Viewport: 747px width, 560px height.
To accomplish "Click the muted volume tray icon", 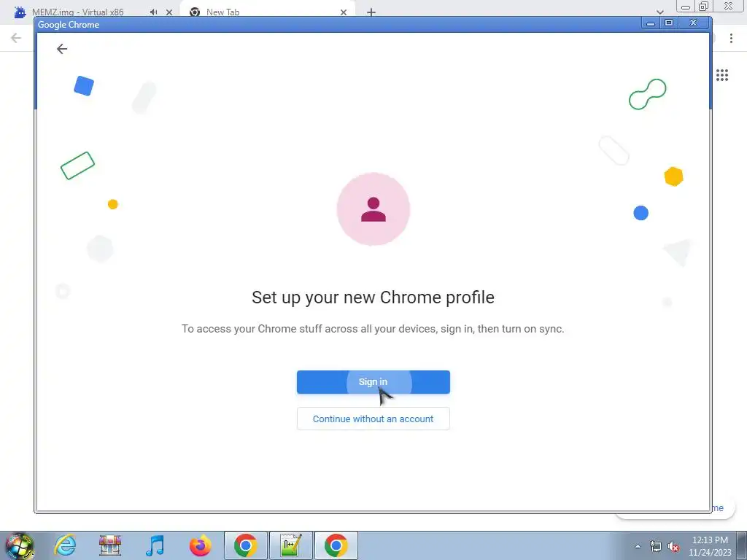I will tap(673, 546).
